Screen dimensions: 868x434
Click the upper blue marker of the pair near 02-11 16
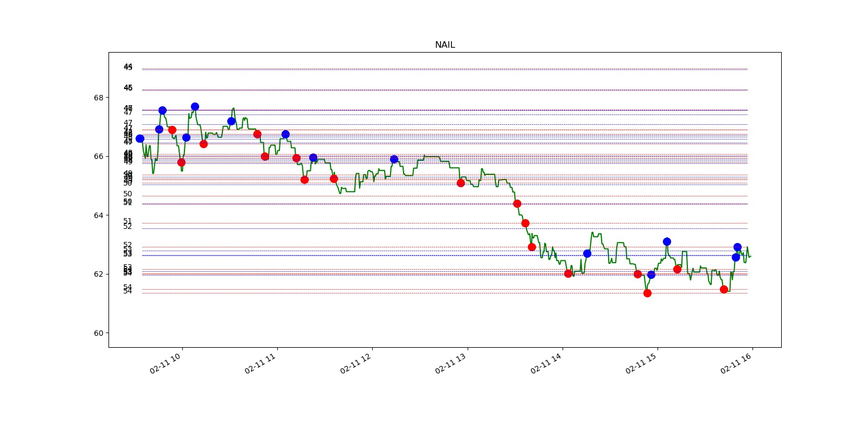737,247
